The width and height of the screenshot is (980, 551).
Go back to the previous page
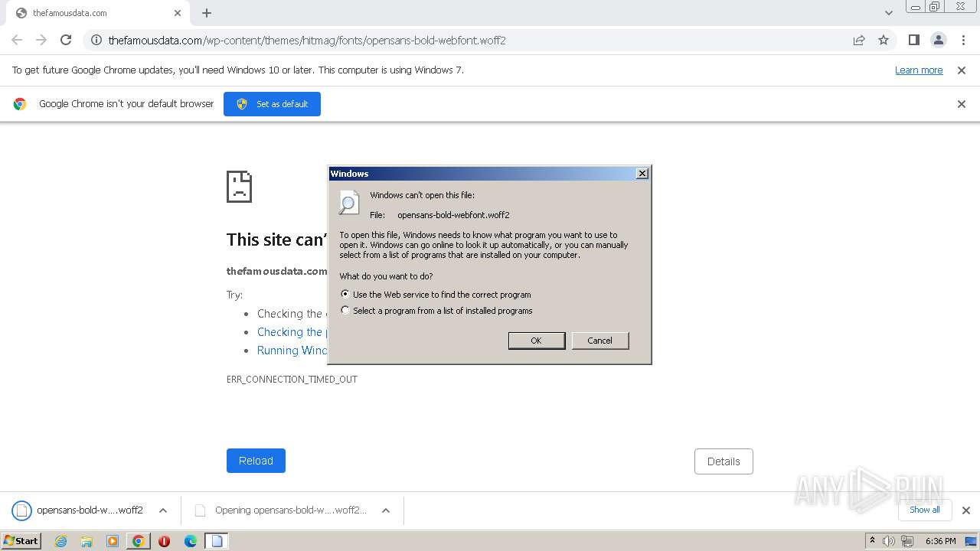coord(17,40)
